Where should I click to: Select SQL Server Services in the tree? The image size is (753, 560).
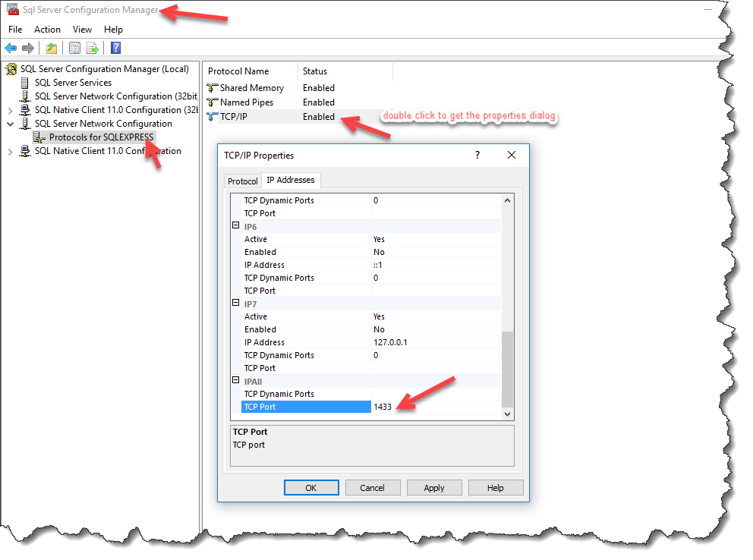click(73, 83)
